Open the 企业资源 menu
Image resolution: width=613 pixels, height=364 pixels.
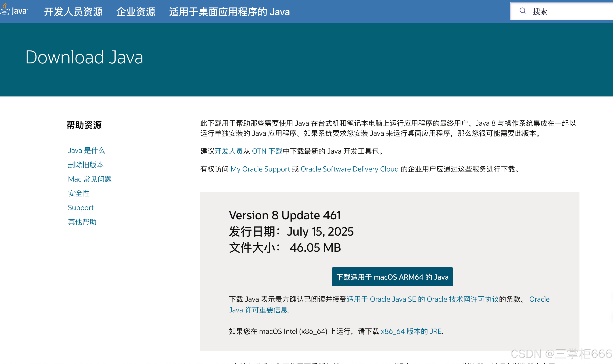click(x=136, y=12)
